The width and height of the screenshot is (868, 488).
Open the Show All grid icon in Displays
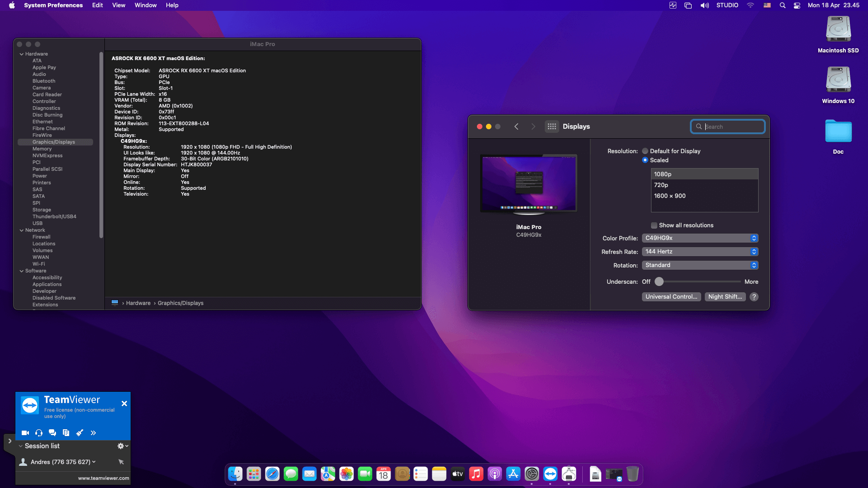pyautogui.click(x=552, y=127)
